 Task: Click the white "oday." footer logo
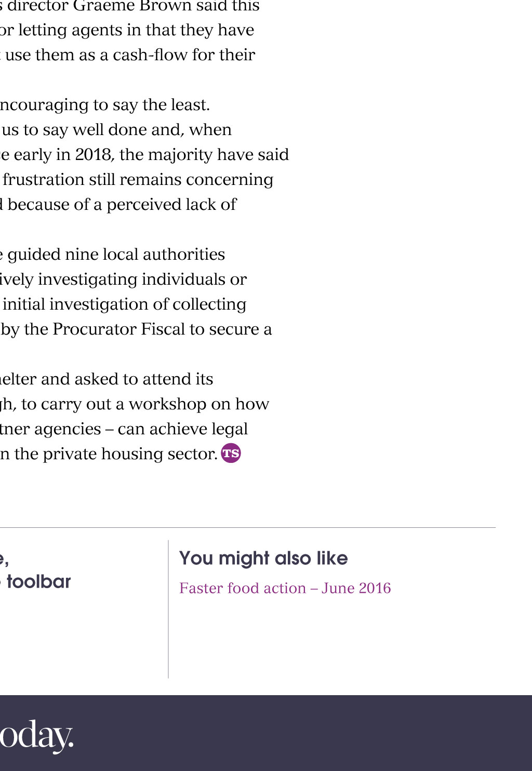(x=36, y=735)
